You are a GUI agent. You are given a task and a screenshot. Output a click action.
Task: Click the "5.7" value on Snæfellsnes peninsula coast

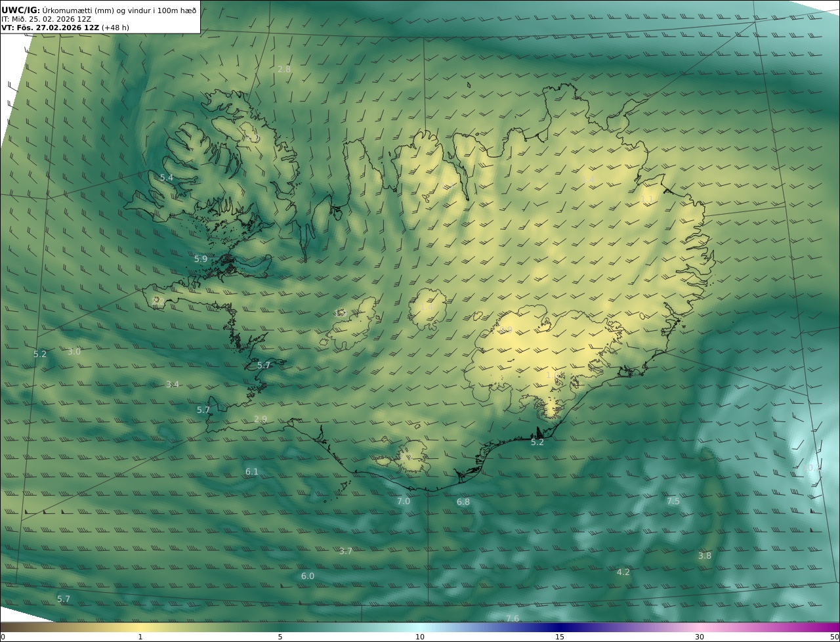pos(264,366)
